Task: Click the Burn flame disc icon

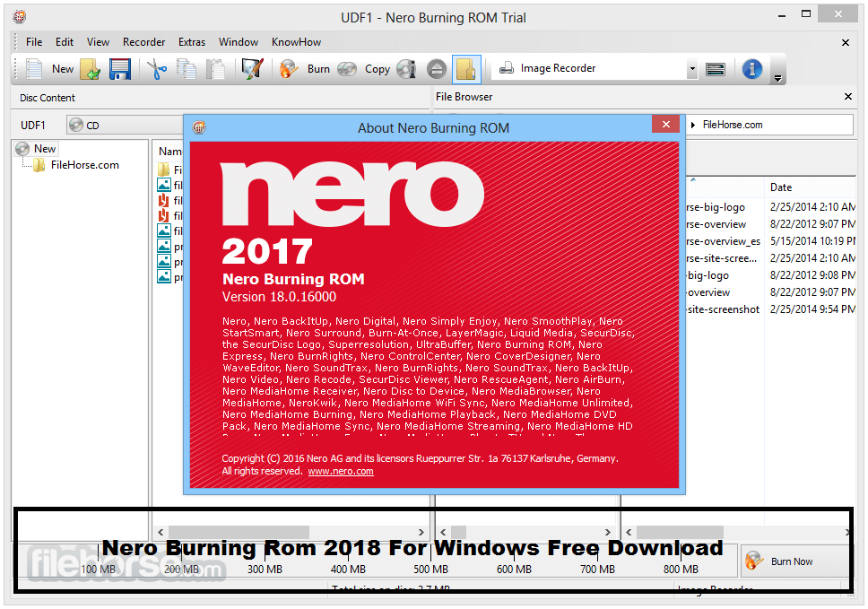Action: click(289, 69)
